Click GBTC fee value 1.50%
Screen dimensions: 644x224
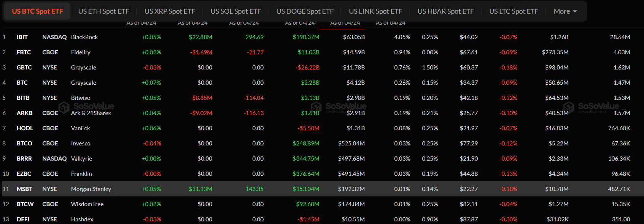click(430, 68)
